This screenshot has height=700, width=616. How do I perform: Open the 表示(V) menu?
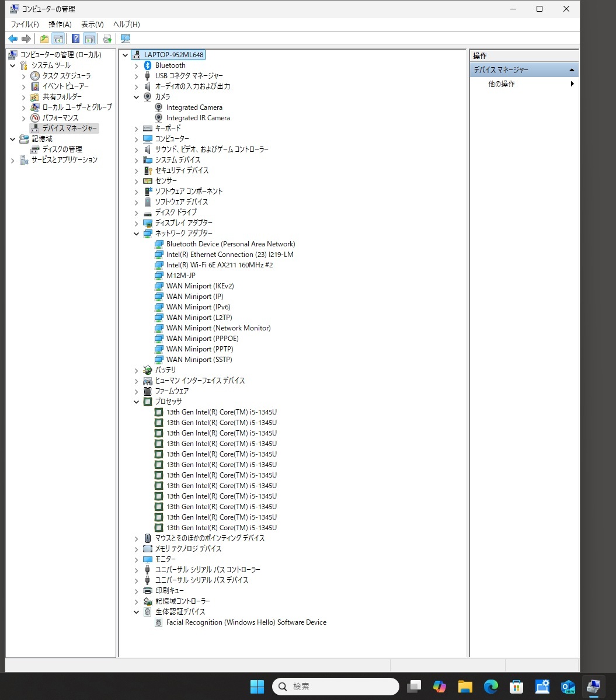click(x=92, y=24)
